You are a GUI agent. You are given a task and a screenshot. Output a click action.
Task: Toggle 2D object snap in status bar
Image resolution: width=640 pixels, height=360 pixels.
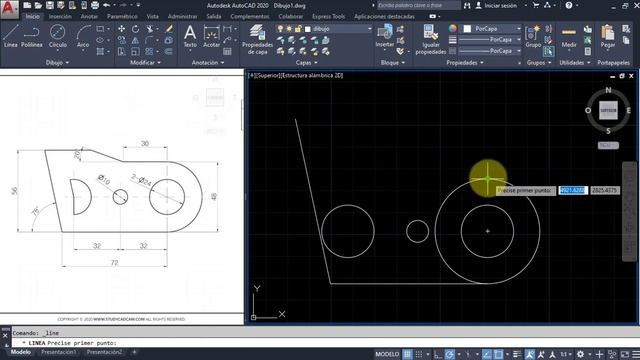[x=498, y=354]
